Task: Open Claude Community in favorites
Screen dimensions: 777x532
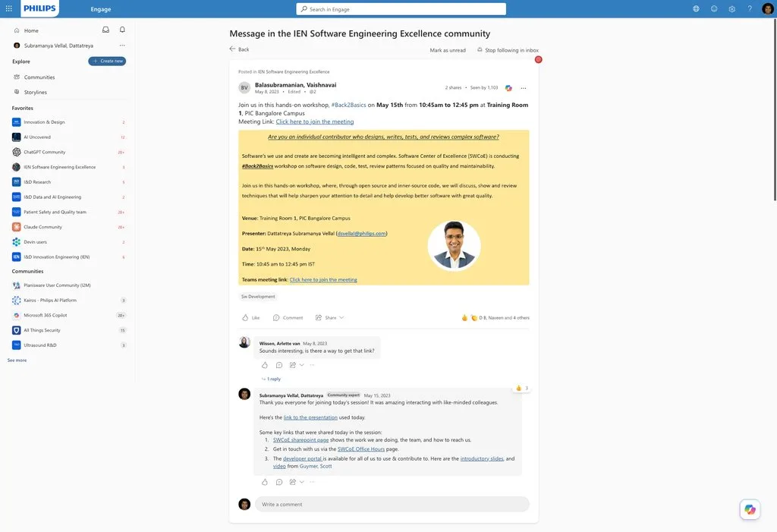Action: 68,227
